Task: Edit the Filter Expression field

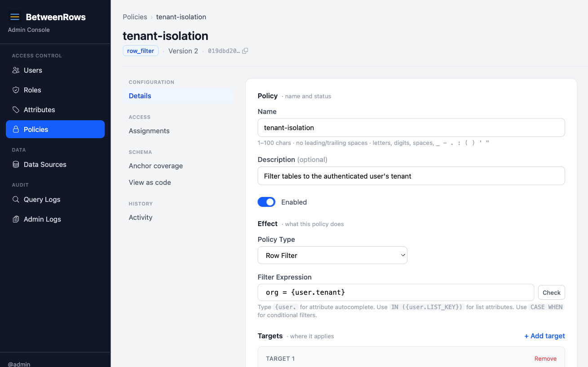Action: (396, 293)
